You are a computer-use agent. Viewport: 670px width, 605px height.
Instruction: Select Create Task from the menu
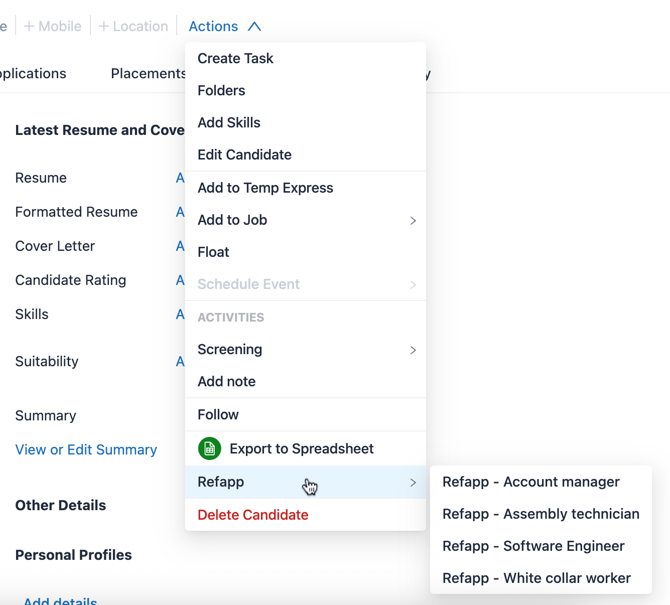306,58
